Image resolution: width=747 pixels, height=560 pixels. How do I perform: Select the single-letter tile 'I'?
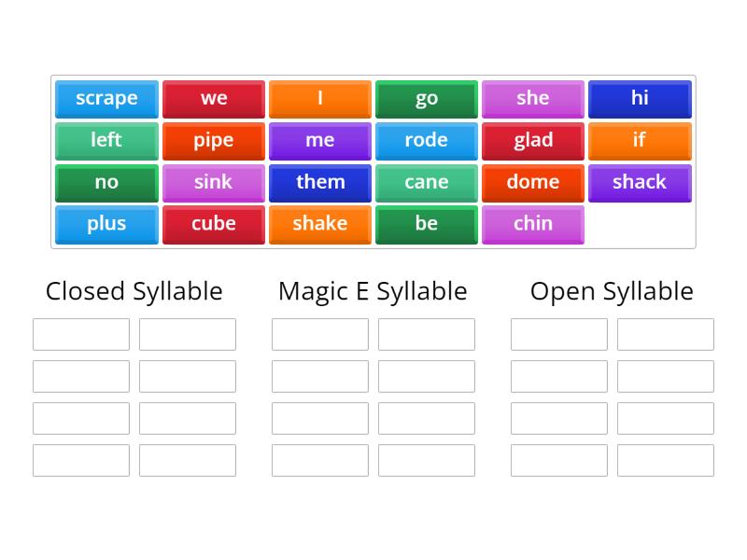(319, 99)
